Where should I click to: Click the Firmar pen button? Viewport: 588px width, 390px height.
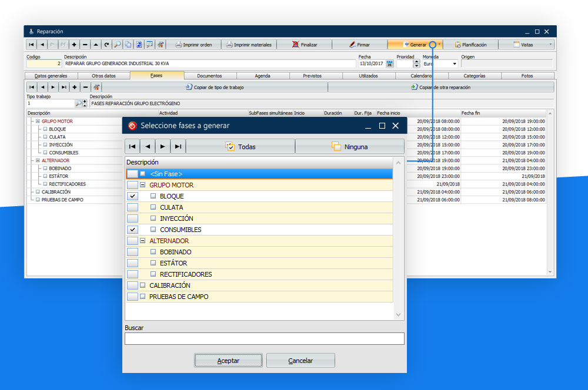[359, 45]
